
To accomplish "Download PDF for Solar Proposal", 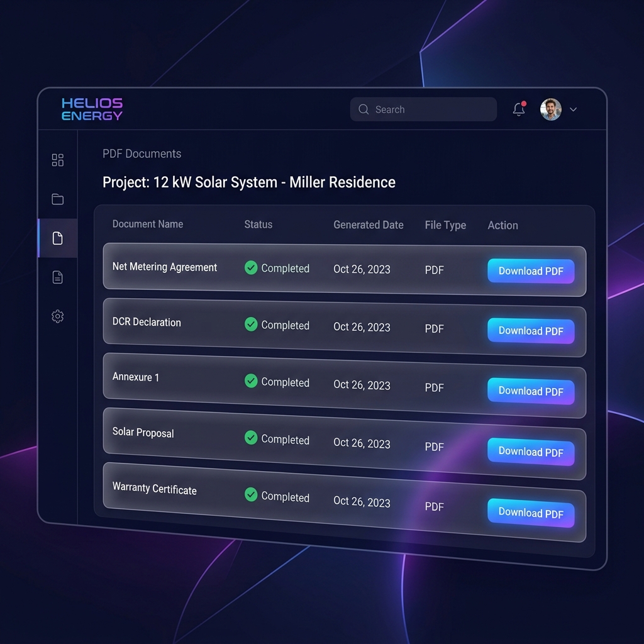I will 531,452.
